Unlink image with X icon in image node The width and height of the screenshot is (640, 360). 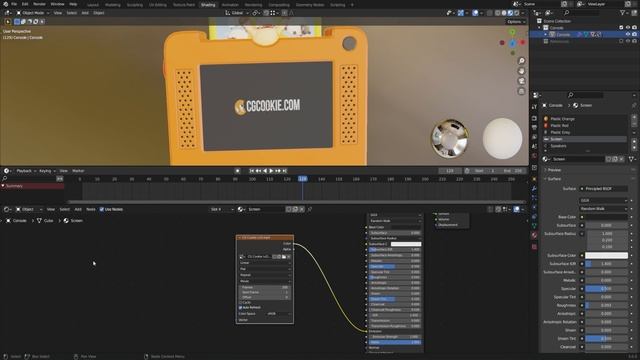pos(289,257)
